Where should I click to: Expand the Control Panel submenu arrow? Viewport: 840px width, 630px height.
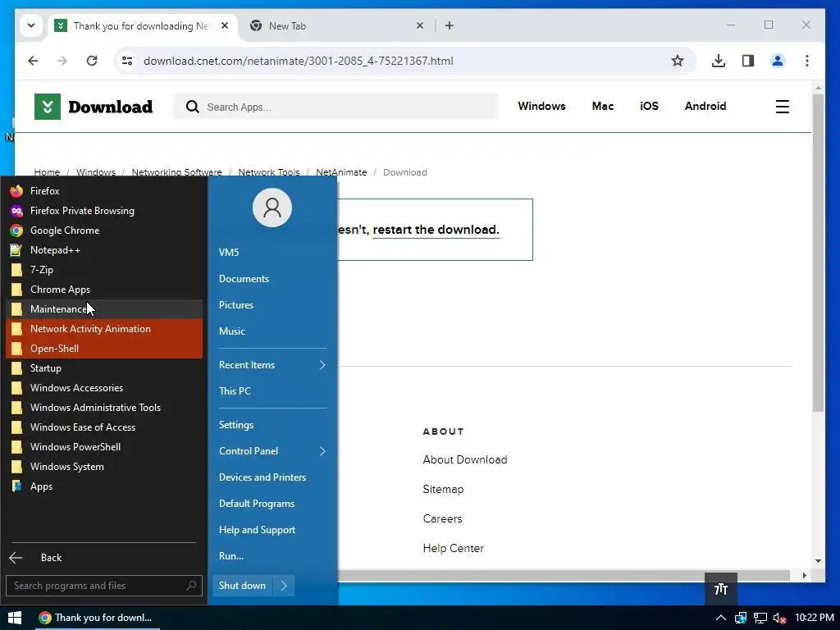pyautogui.click(x=322, y=451)
